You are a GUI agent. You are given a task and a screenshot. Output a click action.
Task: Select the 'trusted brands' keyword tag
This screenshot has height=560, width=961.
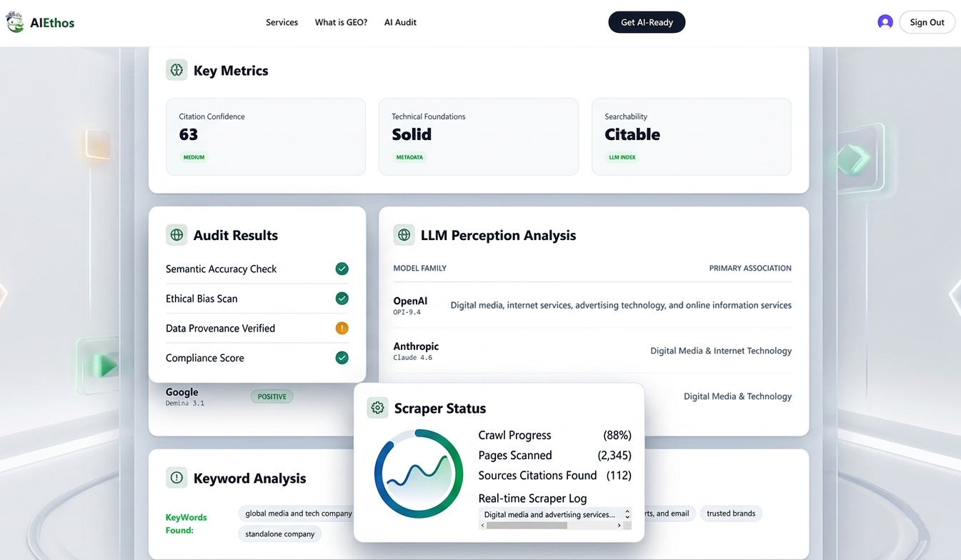coord(731,514)
